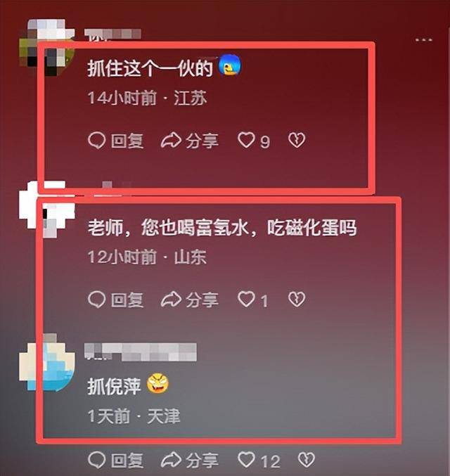
Task: Select comment text about 富氢水 and 磁化蛋
Action: (222, 227)
